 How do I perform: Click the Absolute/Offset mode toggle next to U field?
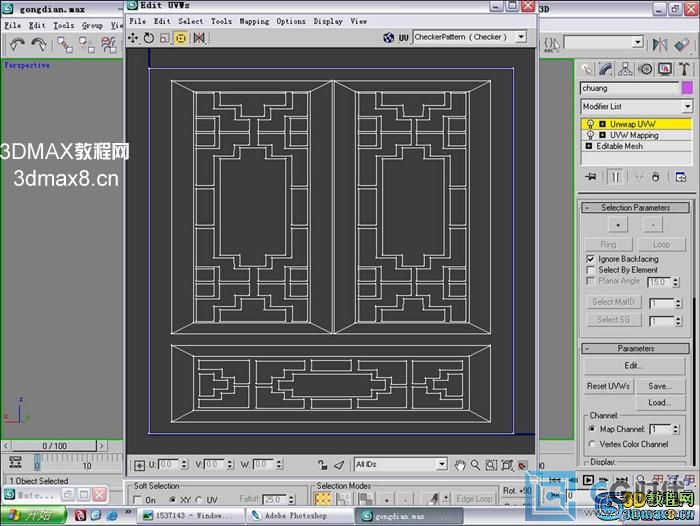tap(139, 465)
